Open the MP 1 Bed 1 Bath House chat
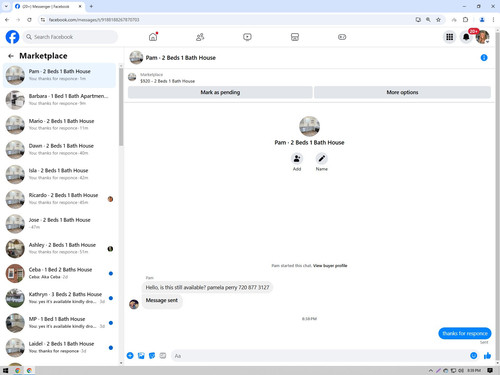The width and height of the screenshot is (500, 375). [59, 322]
